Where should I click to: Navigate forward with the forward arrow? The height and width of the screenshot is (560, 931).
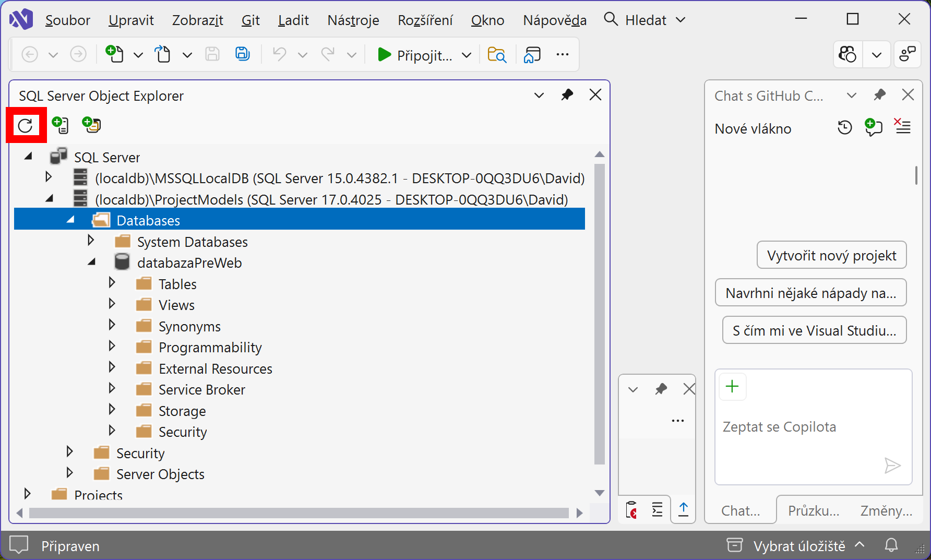pos(78,54)
